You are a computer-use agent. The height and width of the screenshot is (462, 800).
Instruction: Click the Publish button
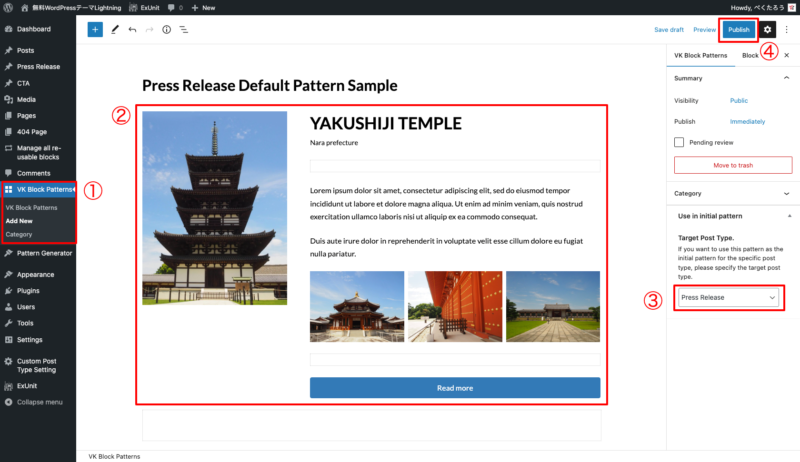(738, 30)
